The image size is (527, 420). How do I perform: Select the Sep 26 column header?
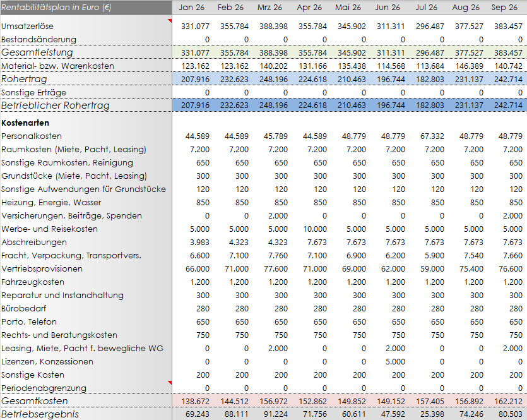[507, 8]
